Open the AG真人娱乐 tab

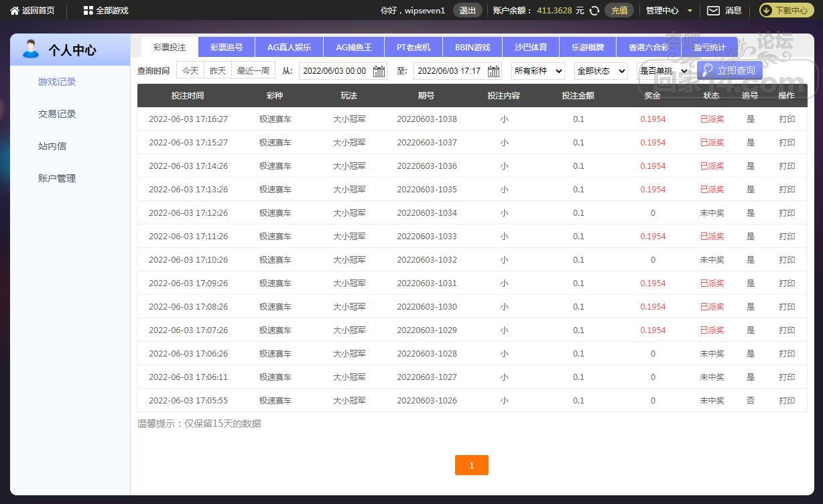(x=289, y=48)
